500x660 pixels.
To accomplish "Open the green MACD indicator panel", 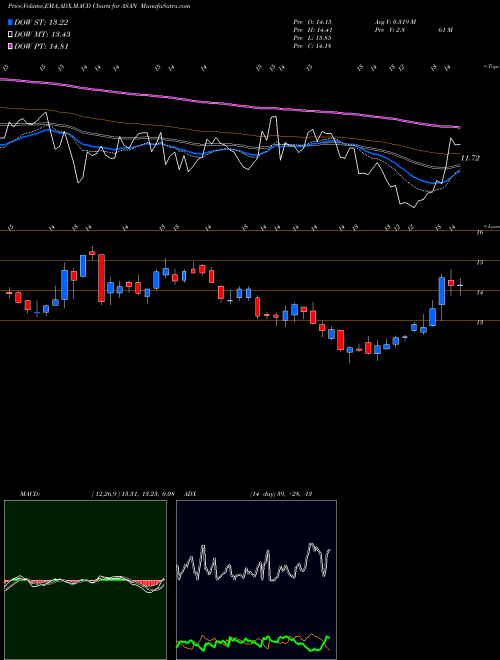I will point(85,580).
